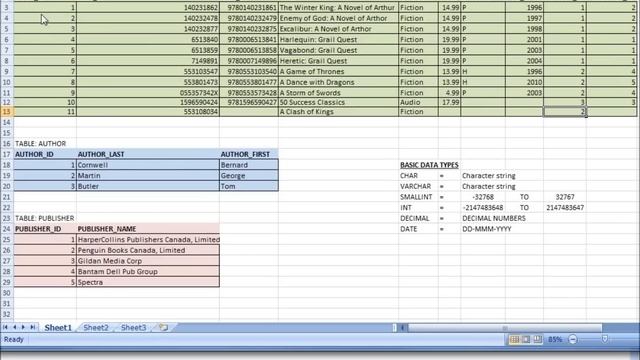
Task: Select the AUTHOR_FIRST header cell
Action: tap(249, 154)
